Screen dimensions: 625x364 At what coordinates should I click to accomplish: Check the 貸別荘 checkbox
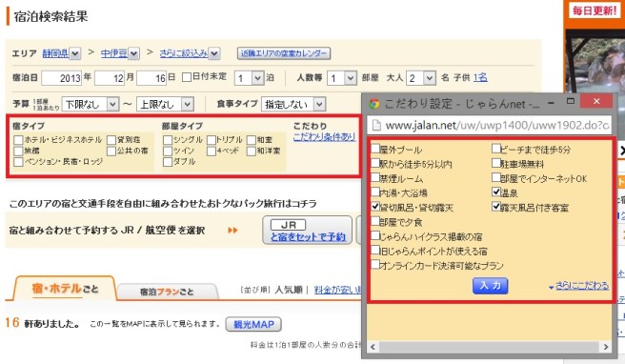click(x=111, y=140)
